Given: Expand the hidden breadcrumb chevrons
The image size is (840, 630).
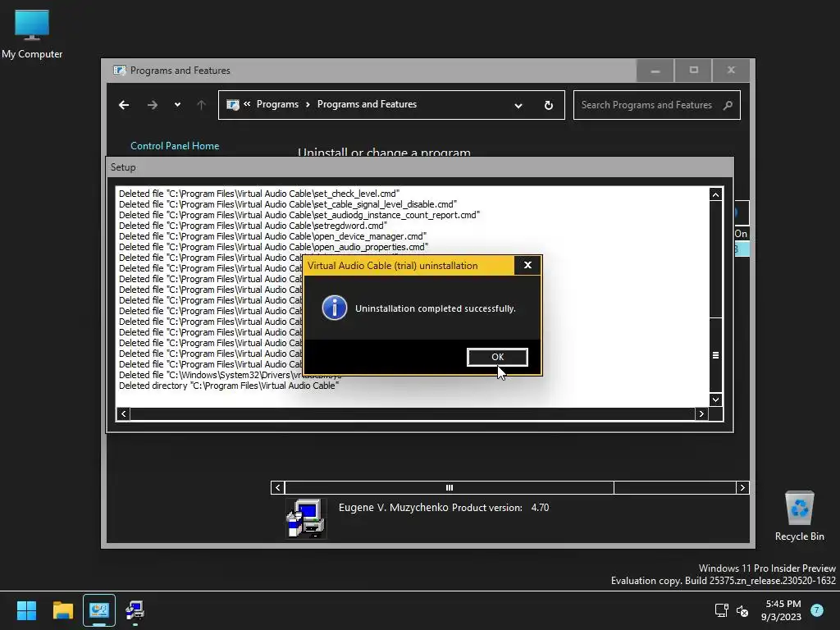Looking at the screenshot, I should (x=247, y=104).
